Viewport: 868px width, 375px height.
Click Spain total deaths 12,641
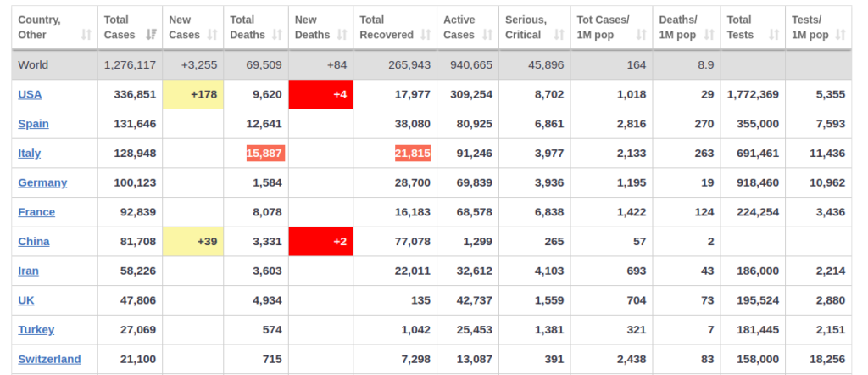point(264,124)
